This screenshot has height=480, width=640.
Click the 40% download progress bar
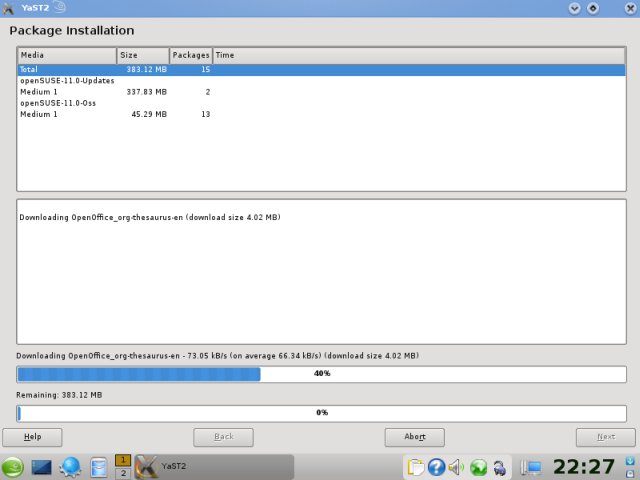click(321, 374)
